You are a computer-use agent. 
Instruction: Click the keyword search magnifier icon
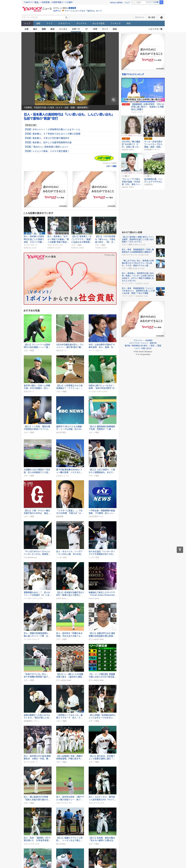pos(66,18)
